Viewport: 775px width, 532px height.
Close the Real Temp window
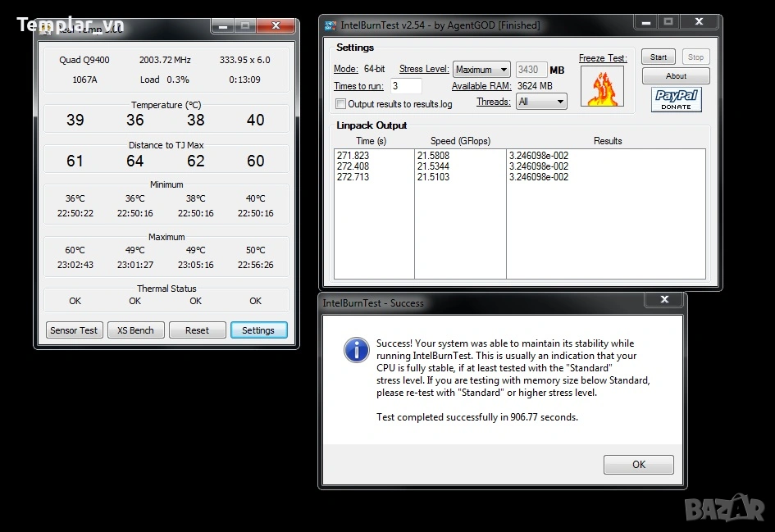click(x=276, y=26)
